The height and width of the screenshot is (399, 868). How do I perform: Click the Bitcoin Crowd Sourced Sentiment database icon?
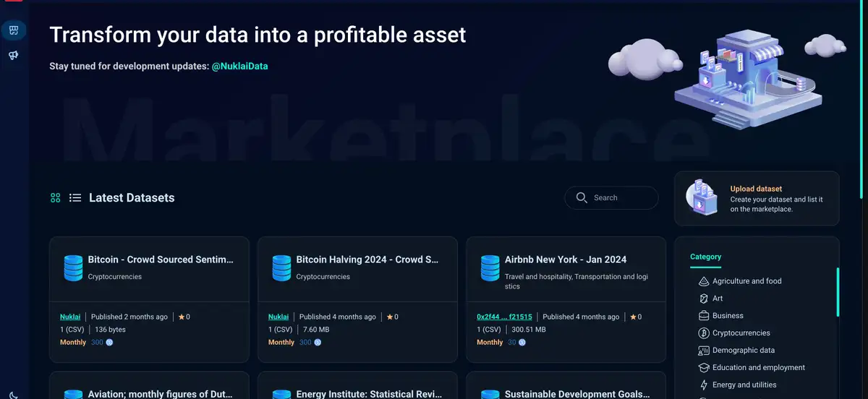pyautogui.click(x=73, y=268)
